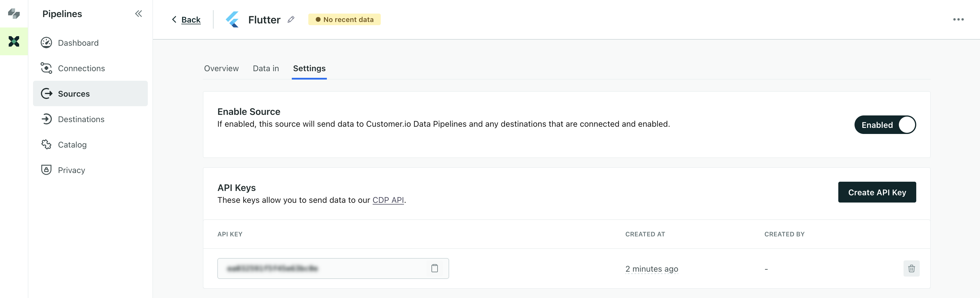Screen dimensions: 980x298
Task: Collapse the Pipelines sidebar with the double chevron
Action: [x=139, y=14]
